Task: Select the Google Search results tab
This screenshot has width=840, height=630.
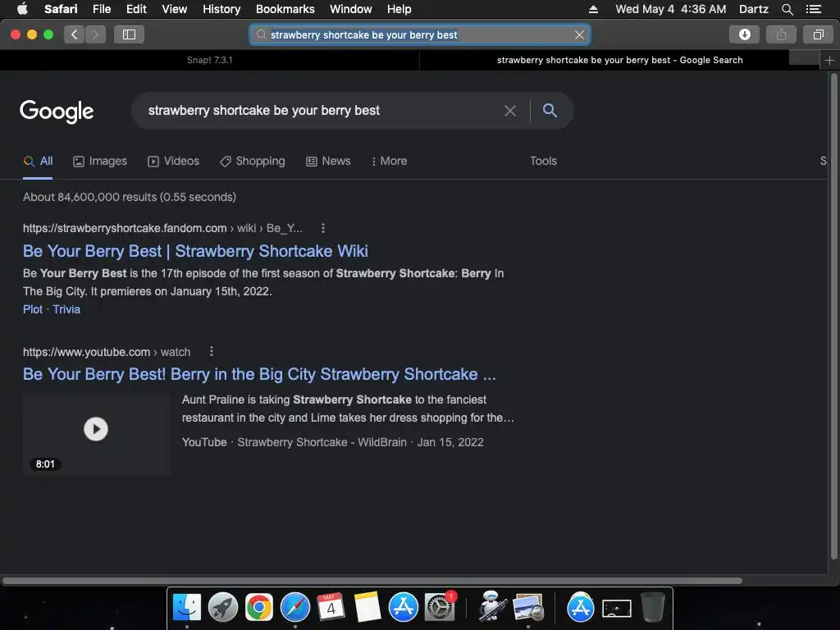Action: [619, 61]
